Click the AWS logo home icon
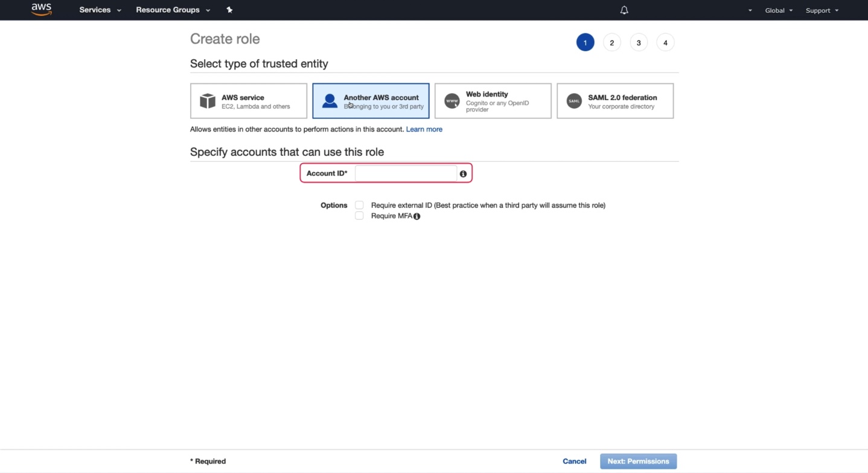Viewport: 868px width, 473px height. pos(42,10)
